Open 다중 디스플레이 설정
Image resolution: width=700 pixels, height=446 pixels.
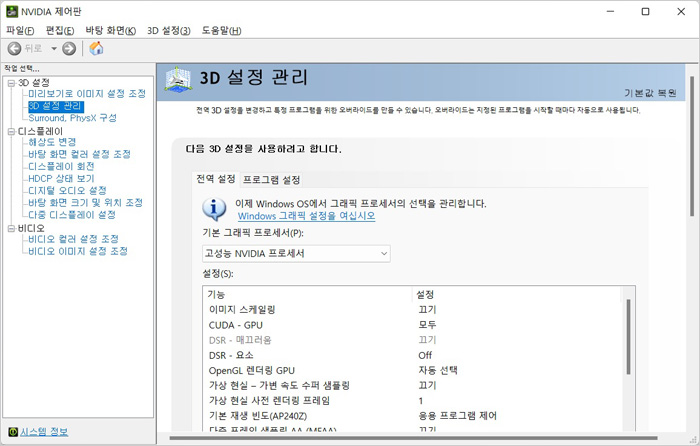[x=72, y=215]
